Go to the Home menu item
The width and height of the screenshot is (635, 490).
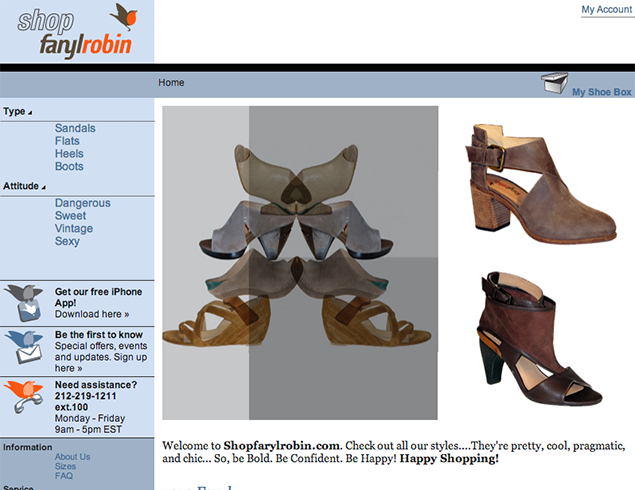(171, 83)
